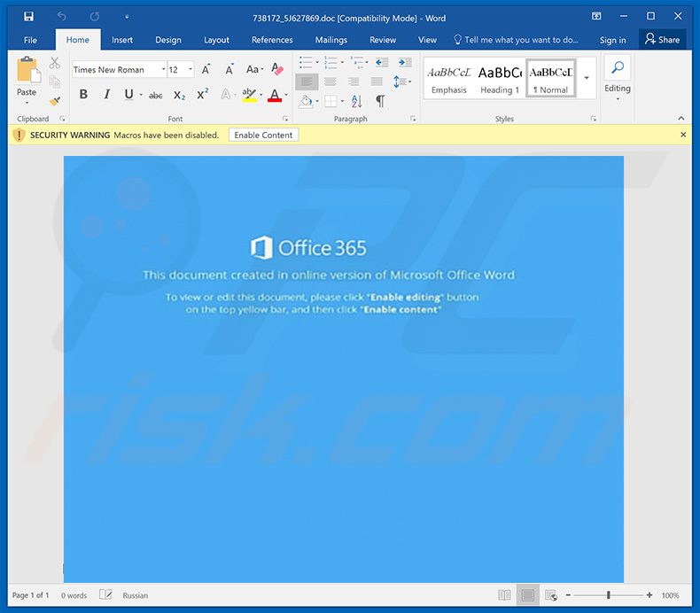The width and height of the screenshot is (700, 613).
Task: Click the Undo arrow icon
Action: 62,17
